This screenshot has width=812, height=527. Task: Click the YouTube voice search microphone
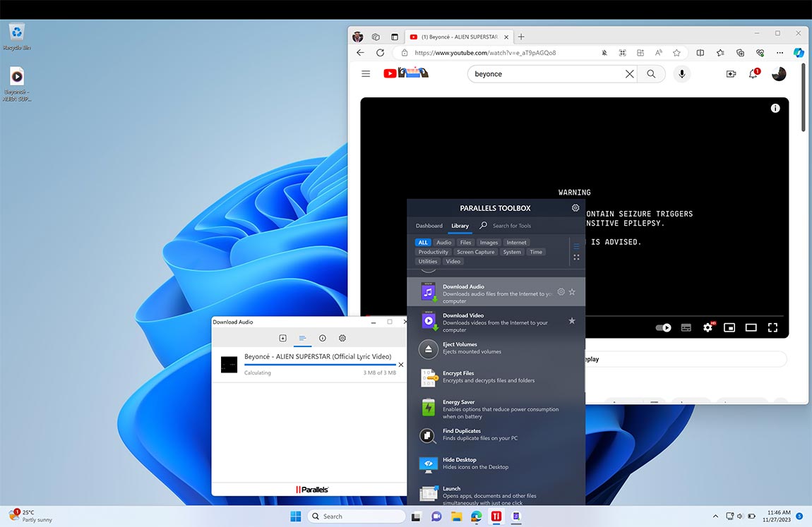pyautogui.click(x=681, y=73)
